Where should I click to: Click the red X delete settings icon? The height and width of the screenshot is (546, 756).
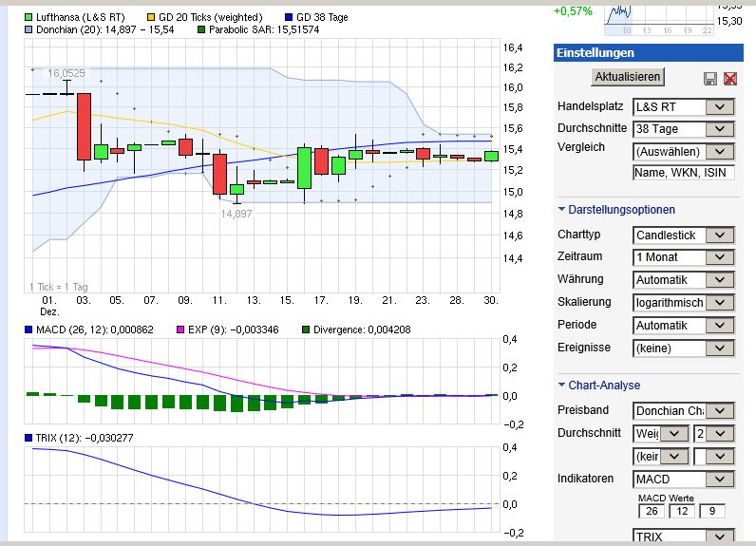[x=730, y=79]
